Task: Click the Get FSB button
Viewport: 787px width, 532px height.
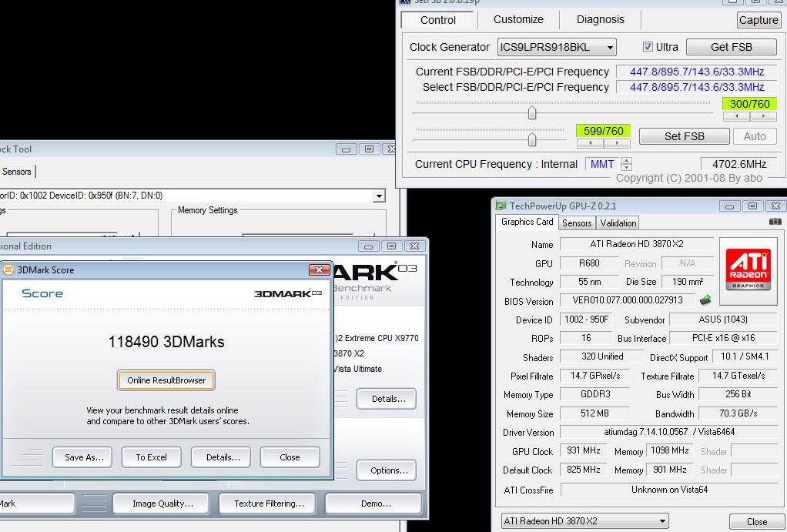Action: click(x=732, y=47)
